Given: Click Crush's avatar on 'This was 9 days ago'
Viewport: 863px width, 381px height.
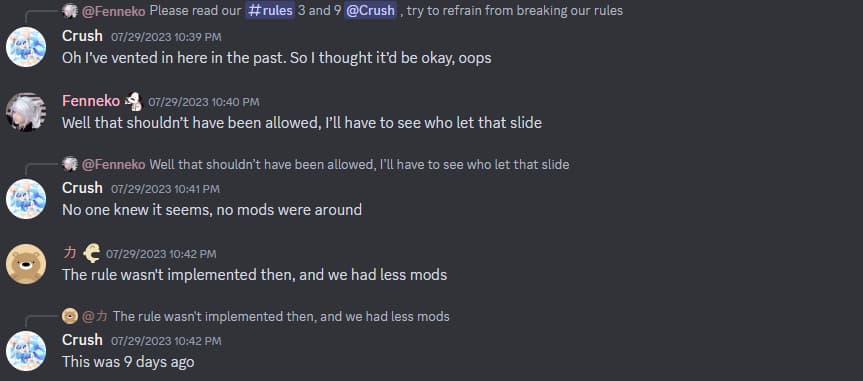Looking at the screenshot, I should pos(26,351).
